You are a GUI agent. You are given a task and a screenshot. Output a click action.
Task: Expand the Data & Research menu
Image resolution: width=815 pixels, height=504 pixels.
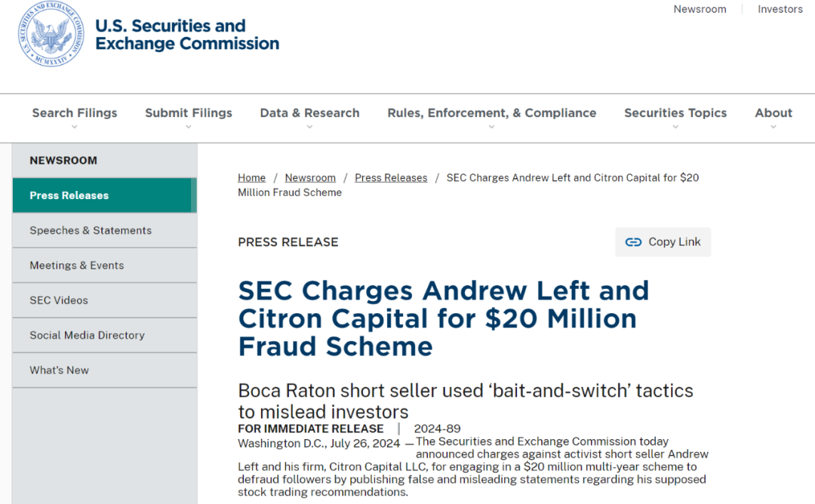pyautogui.click(x=309, y=113)
